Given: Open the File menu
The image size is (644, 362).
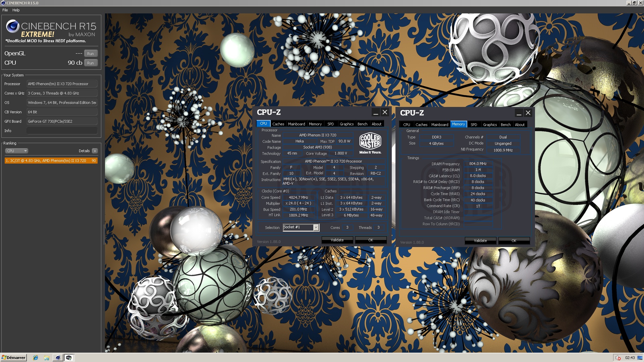Looking at the screenshot, I should [x=5, y=10].
